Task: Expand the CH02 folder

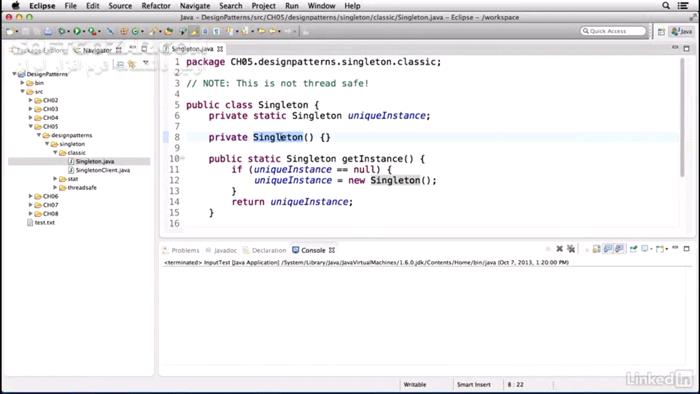Action: pos(30,100)
